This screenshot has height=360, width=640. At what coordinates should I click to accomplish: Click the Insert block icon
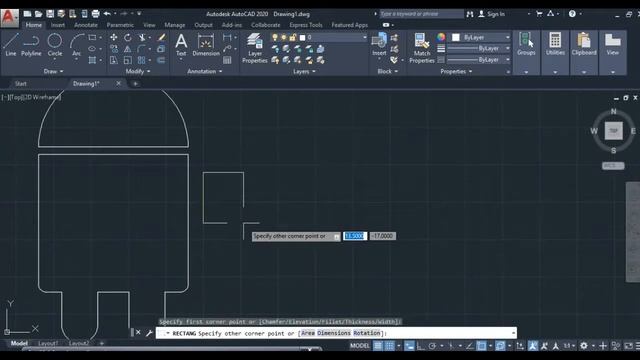379,44
